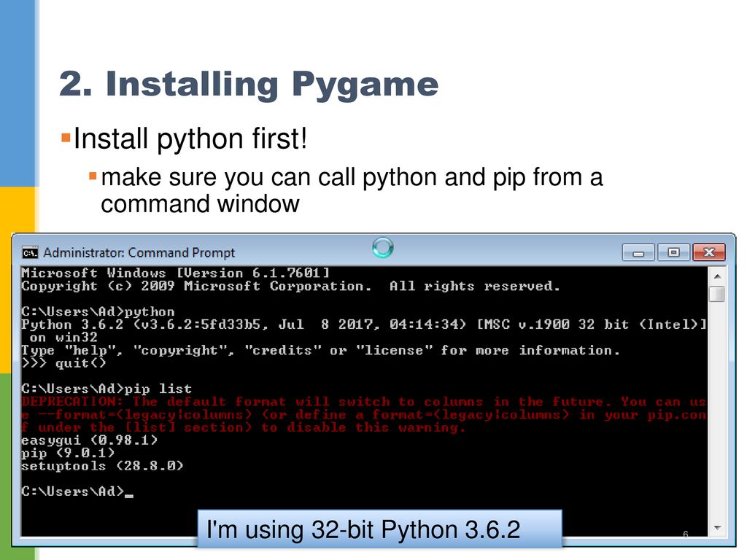Click the red DEPRECATION warning text
The width and height of the screenshot is (747, 560).
[x=363, y=415]
